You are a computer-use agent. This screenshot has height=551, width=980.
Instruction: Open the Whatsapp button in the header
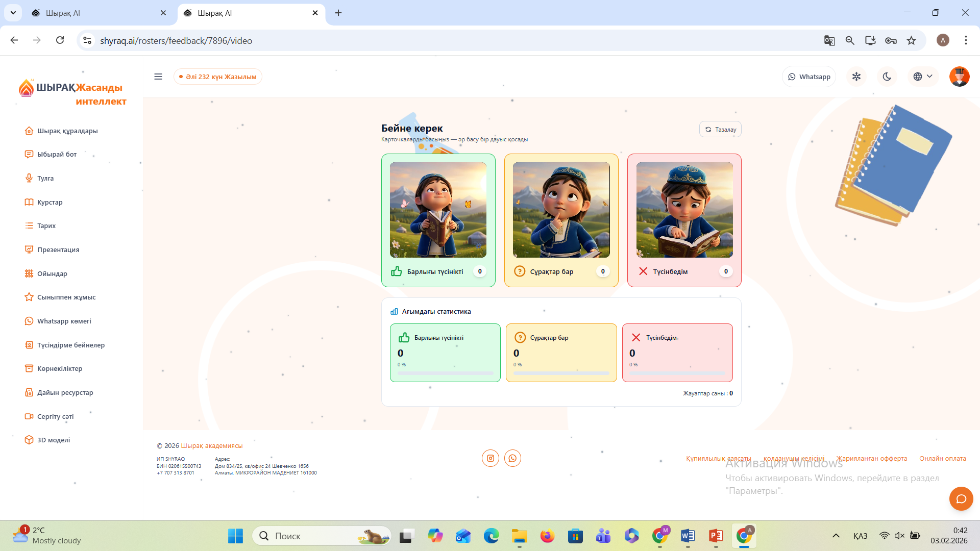click(809, 77)
